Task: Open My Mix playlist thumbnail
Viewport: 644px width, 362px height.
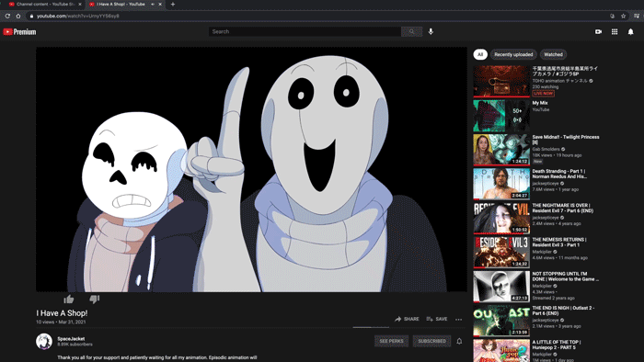Action: point(501,116)
